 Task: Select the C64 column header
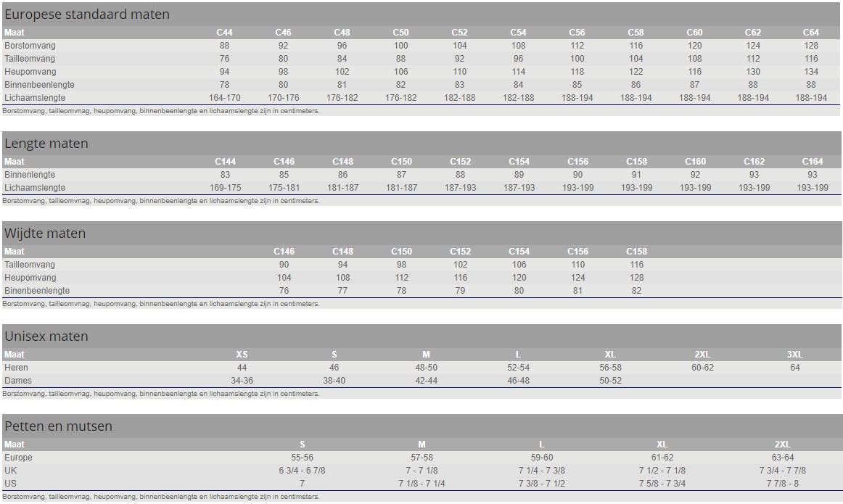coord(810,33)
